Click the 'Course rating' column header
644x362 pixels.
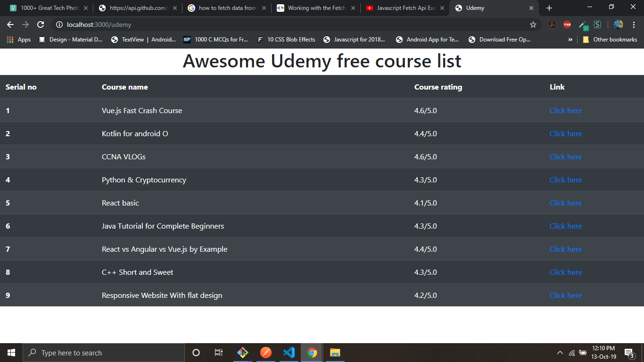438,87
